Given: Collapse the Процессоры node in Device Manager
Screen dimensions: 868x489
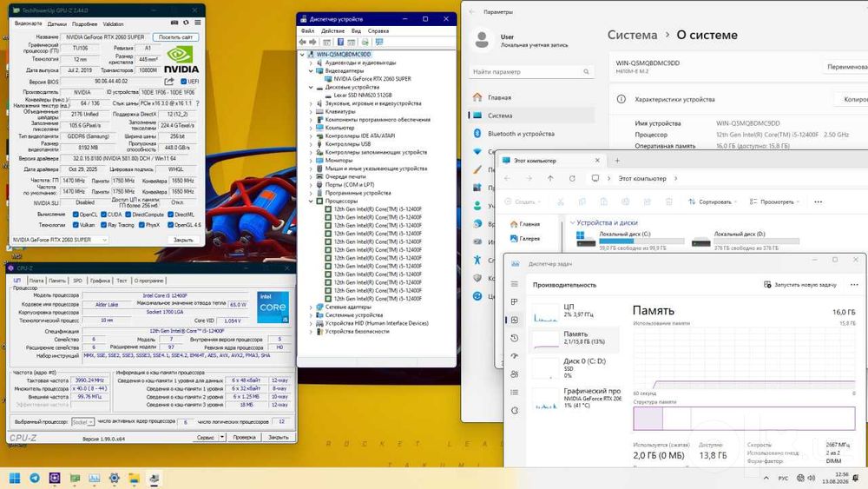Looking at the screenshot, I should 311,201.
